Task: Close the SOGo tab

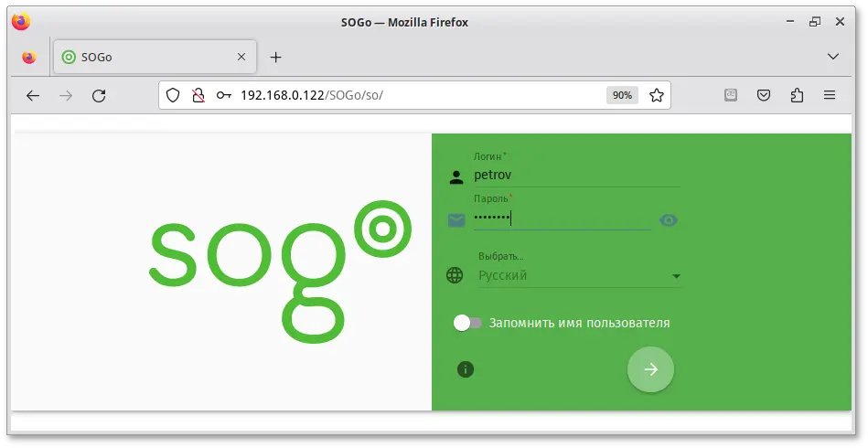Action: 241,57
